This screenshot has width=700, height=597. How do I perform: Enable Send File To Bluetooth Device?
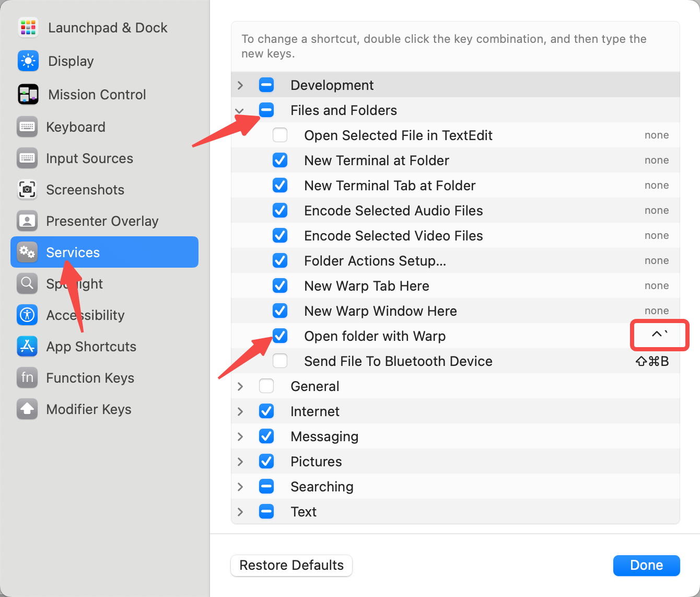[280, 361]
